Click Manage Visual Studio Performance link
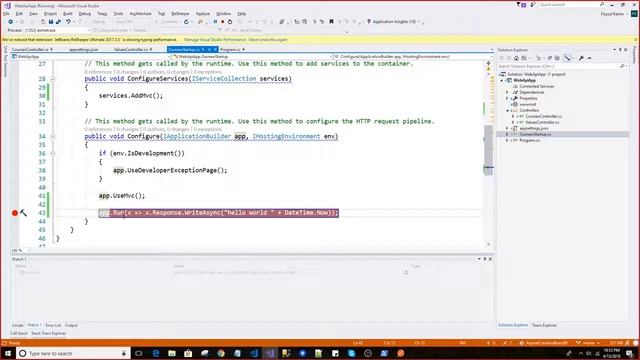 tap(215, 40)
